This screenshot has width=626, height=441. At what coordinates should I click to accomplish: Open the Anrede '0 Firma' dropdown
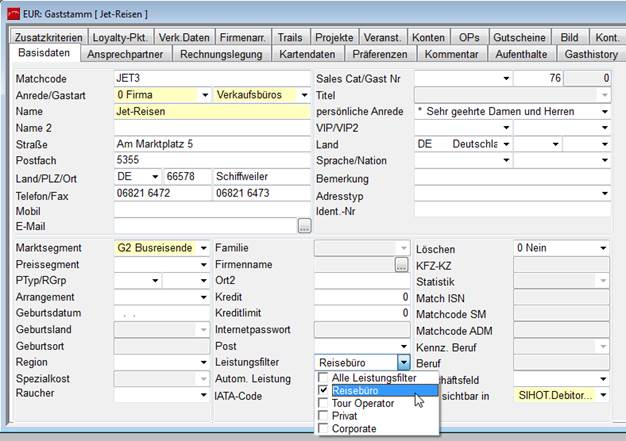(x=205, y=95)
